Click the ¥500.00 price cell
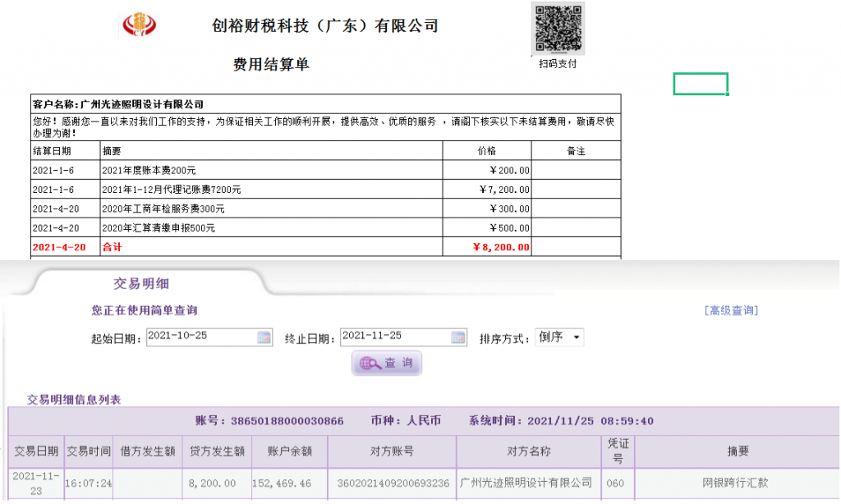The image size is (841, 504). (487, 228)
